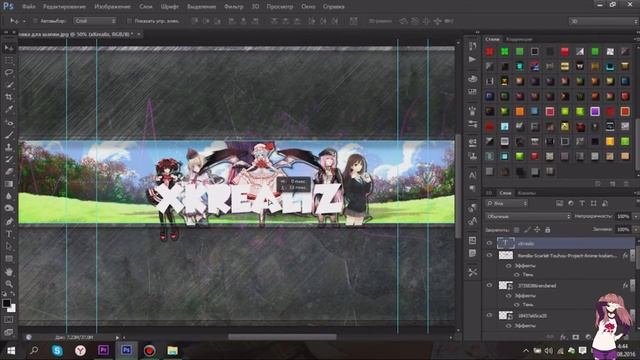Toggle Quick Mask mode icon
The height and width of the screenshot is (360, 640).
[x=9, y=320]
